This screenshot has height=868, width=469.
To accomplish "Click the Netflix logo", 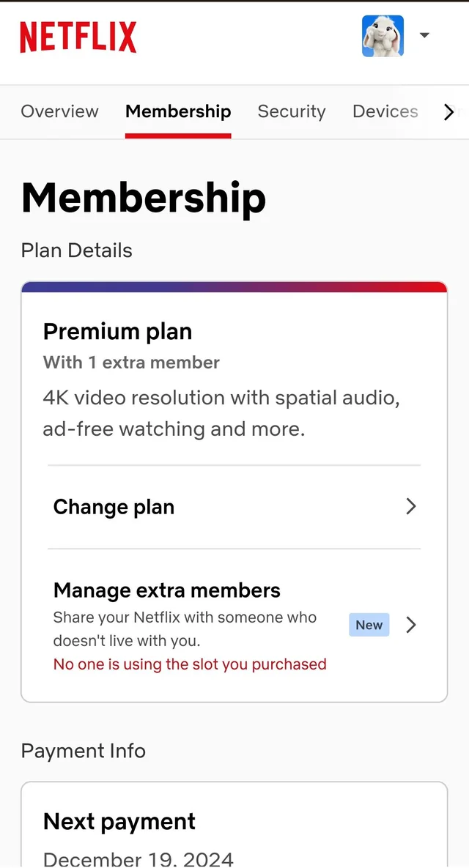I will [78, 37].
